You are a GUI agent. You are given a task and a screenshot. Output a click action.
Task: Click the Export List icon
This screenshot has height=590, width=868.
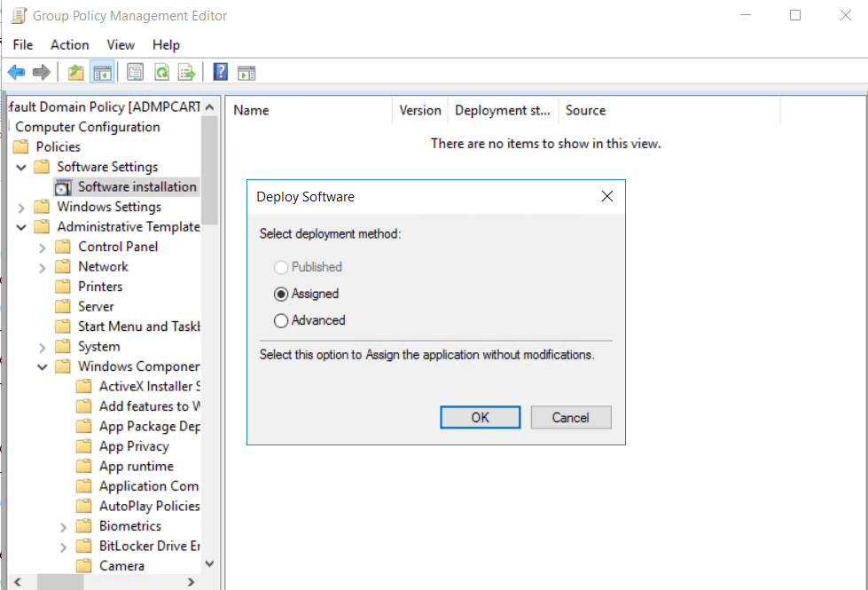[x=186, y=72]
